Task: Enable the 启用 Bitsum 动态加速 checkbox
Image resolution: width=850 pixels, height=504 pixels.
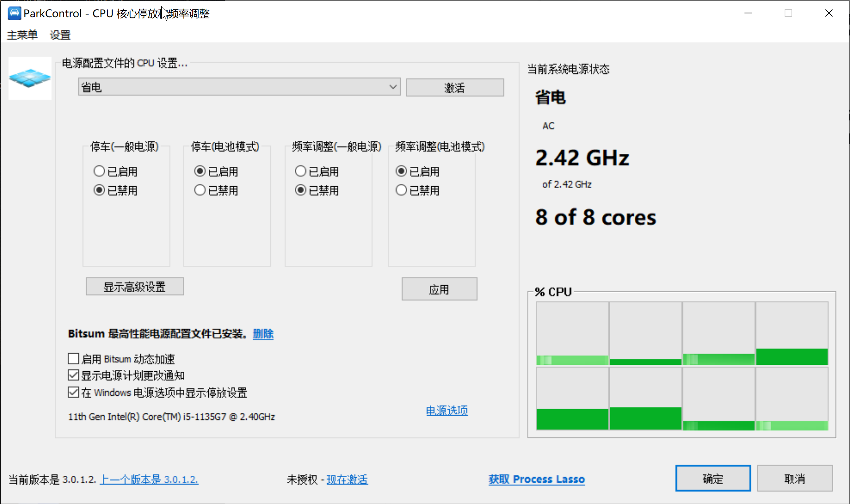Action: 73,359
